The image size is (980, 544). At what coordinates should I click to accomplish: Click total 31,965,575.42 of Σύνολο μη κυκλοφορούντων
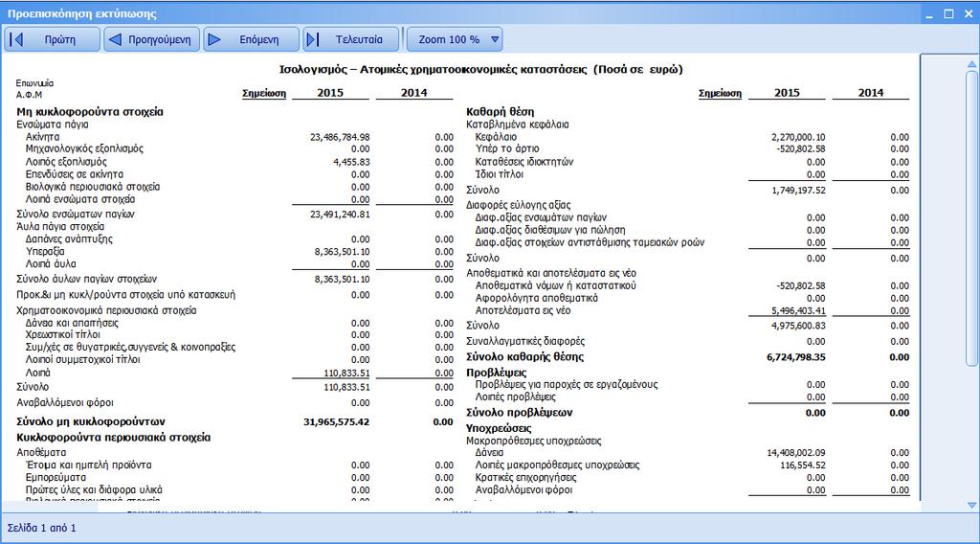pos(336,422)
